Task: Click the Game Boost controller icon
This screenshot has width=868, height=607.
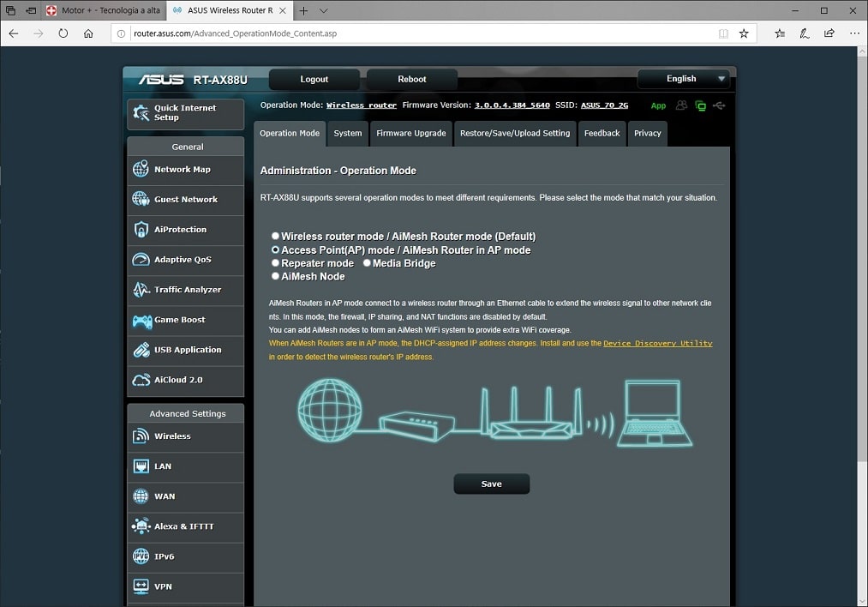Action: point(141,321)
